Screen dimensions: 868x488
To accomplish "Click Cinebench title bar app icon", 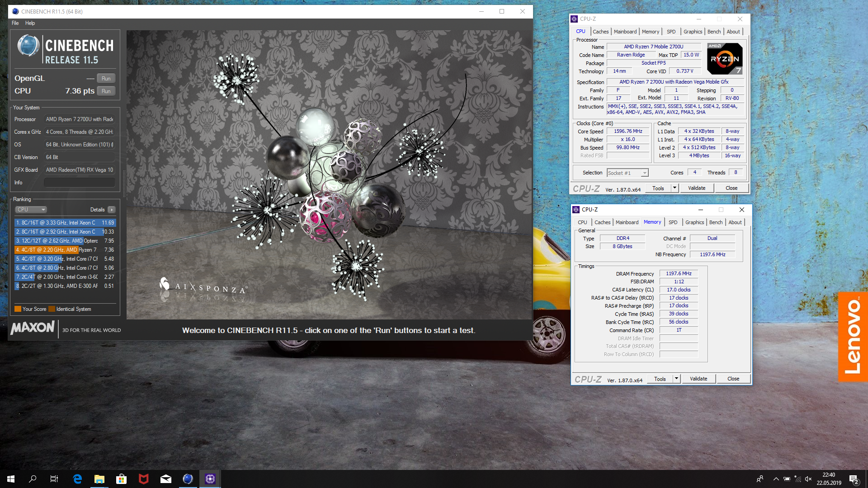I will click(15, 11).
